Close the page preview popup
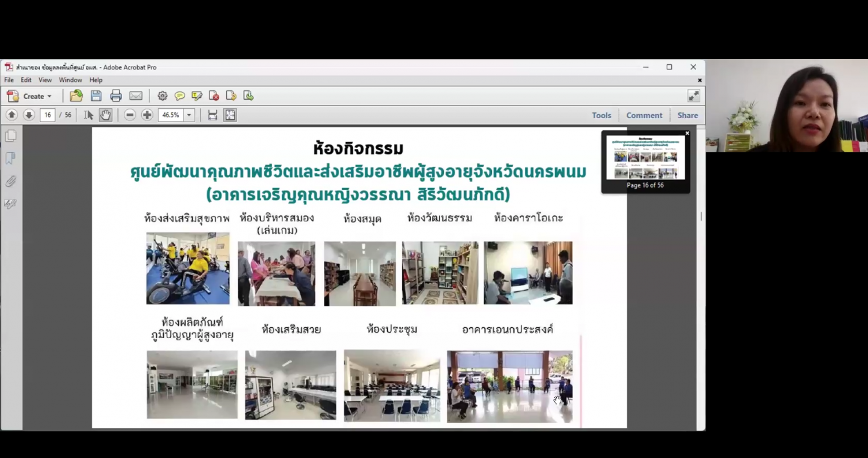This screenshot has height=458, width=868. click(x=687, y=134)
